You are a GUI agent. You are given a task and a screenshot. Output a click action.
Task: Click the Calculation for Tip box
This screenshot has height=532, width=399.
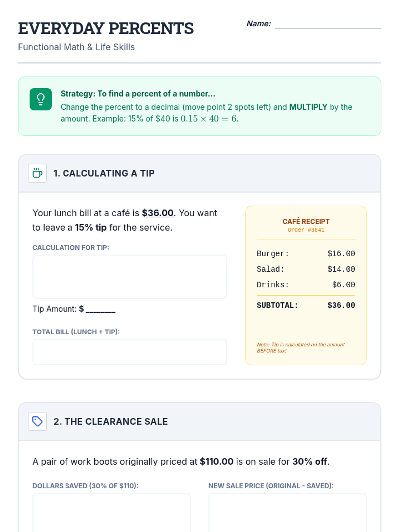[130, 277]
